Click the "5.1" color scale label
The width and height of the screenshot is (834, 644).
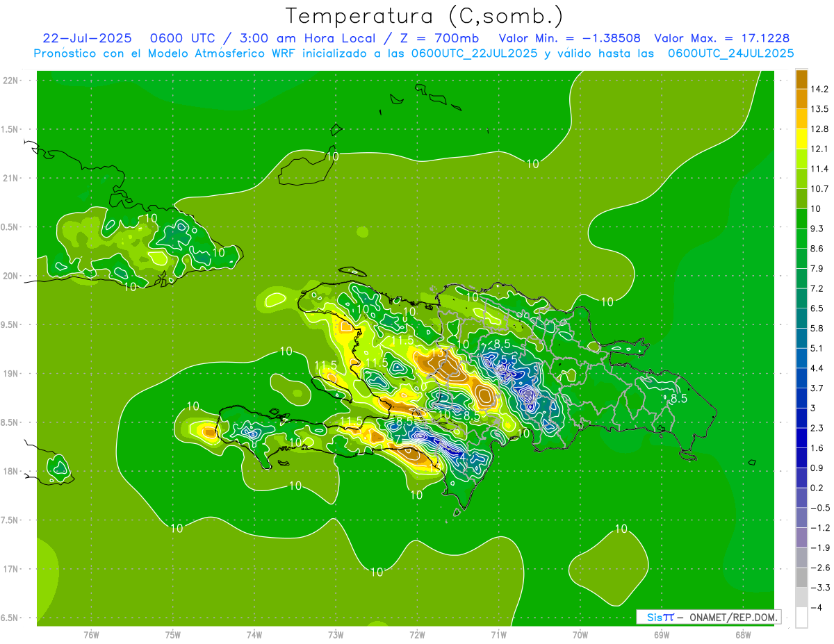(x=818, y=348)
